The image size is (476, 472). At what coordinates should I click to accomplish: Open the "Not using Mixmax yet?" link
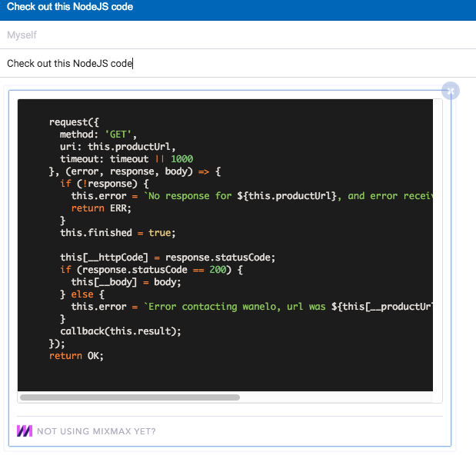pyautogui.click(x=96, y=431)
